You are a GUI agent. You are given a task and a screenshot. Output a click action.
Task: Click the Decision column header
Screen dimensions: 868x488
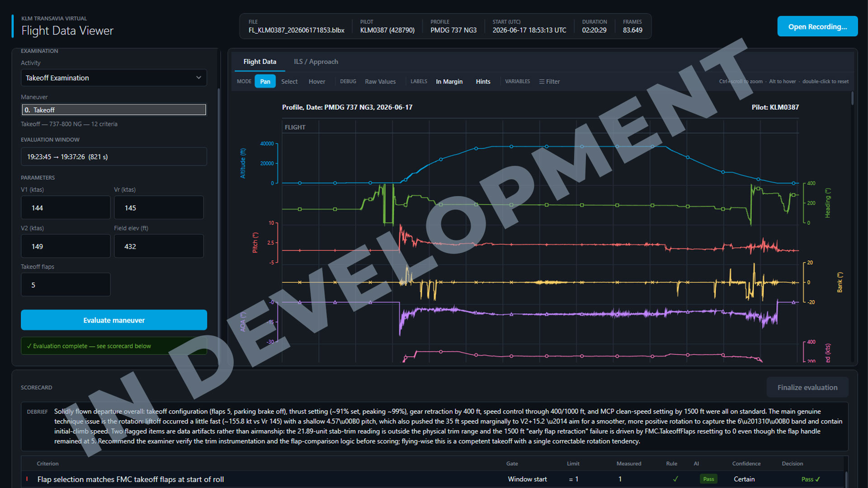pyautogui.click(x=793, y=464)
